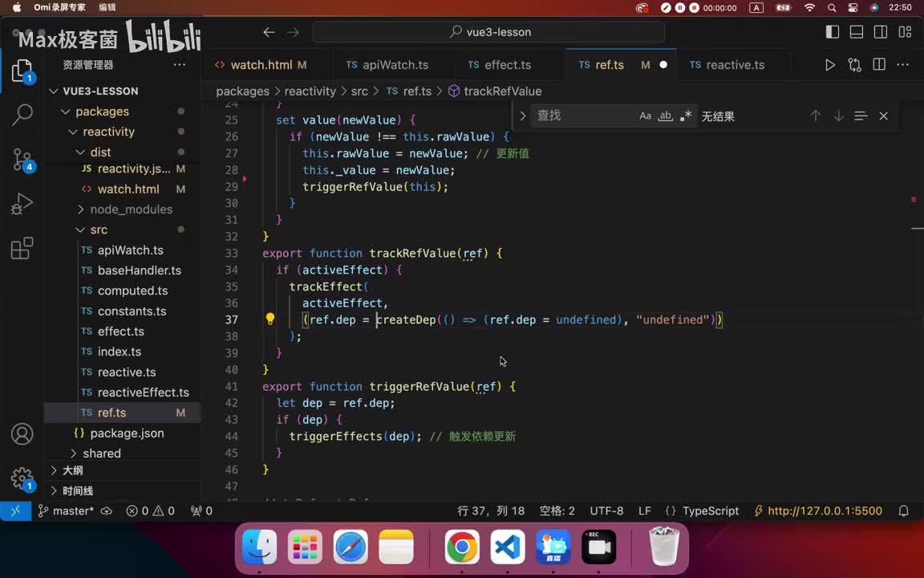Close the find widget
Screen dimensions: 924x578
click(883, 116)
